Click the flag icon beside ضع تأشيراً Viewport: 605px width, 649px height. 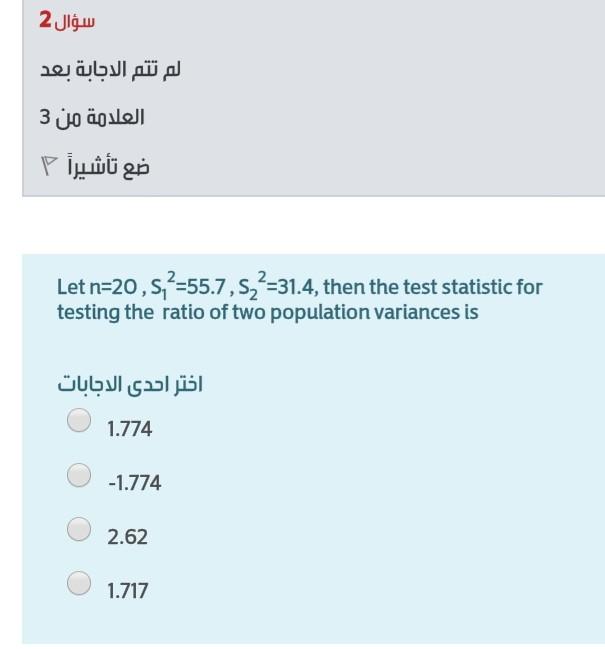tap(48, 166)
